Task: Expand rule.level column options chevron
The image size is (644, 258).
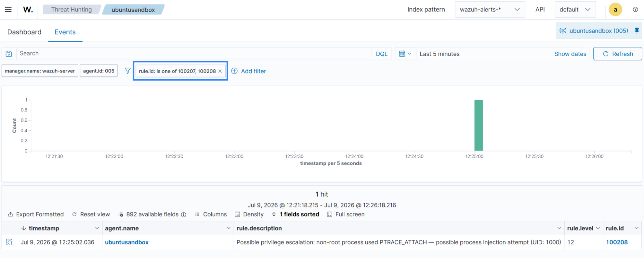Action: coord(598,228)
